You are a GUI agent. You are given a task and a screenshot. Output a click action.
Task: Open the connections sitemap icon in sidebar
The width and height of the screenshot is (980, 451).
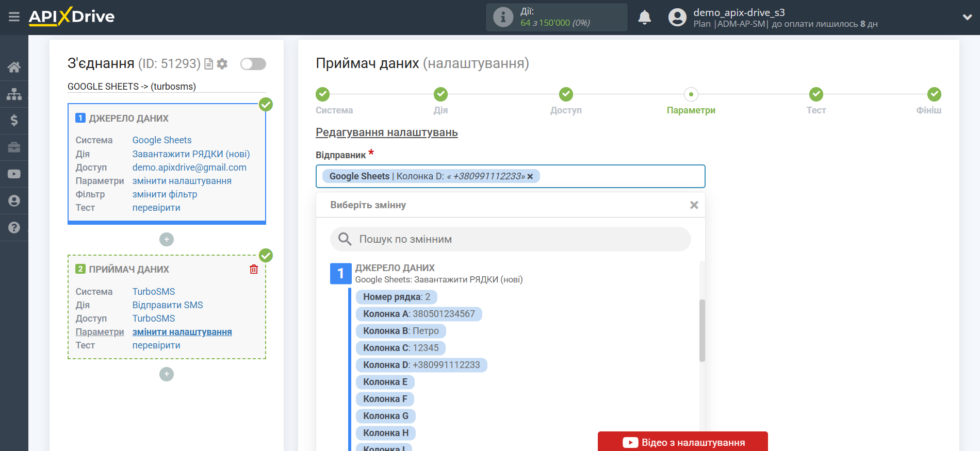click(14, 94)
